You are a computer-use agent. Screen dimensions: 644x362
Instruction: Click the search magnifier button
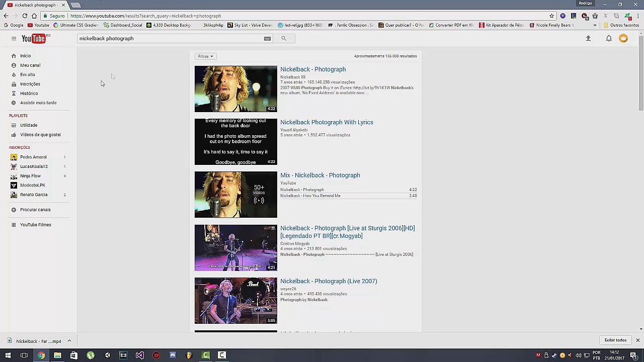click(x=284, y=38)
